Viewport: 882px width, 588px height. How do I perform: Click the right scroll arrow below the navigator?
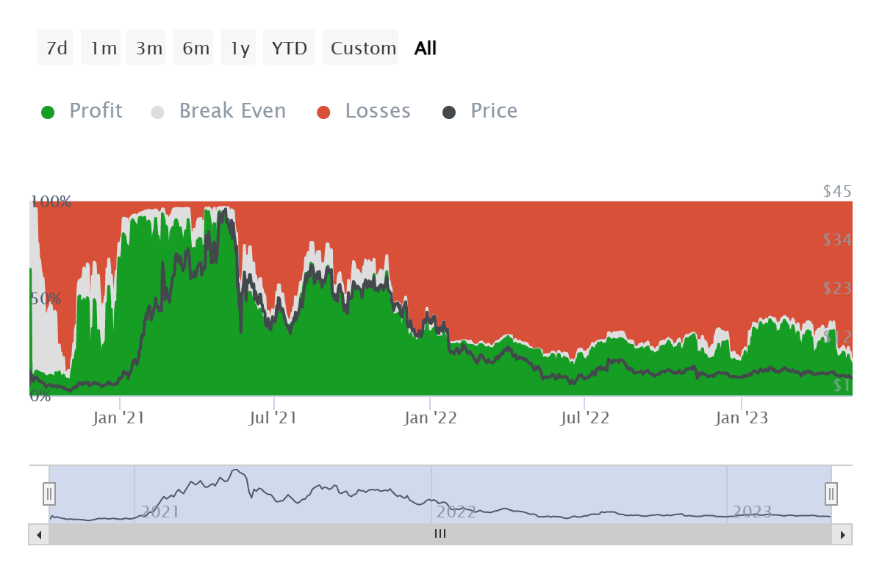point(845,534)
